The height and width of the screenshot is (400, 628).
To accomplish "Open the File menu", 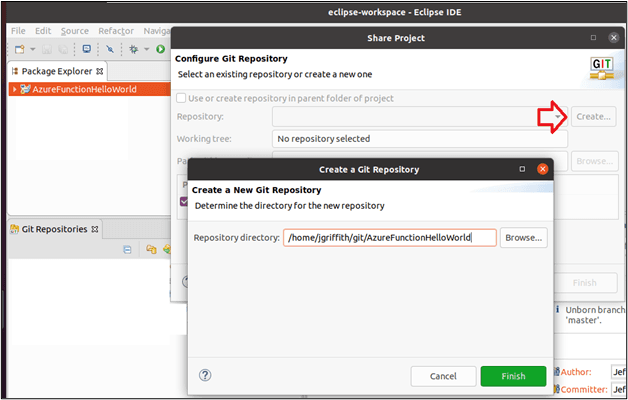I will click(18, 31).
